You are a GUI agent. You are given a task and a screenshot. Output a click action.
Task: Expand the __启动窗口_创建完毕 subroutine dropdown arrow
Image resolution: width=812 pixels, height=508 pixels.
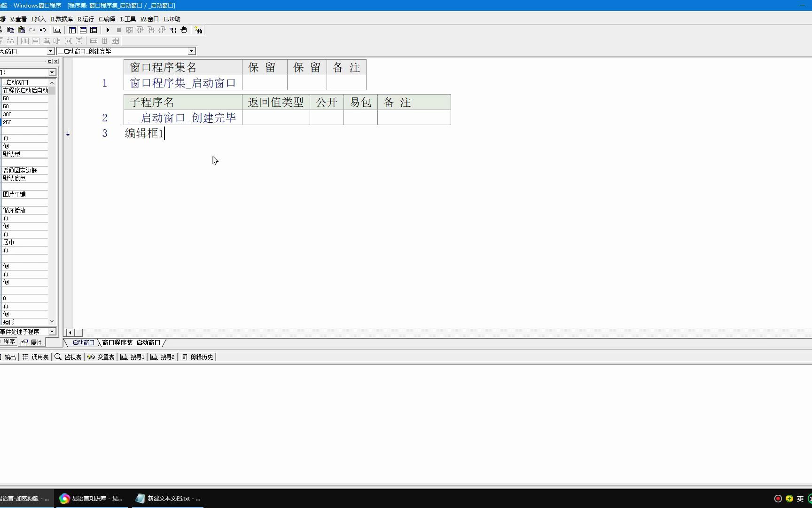coord(191,51)
